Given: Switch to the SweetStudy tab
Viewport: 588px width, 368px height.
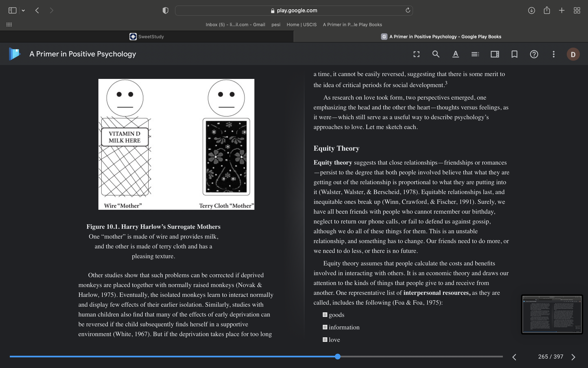Looking at the screenshot, I should 147,37.
